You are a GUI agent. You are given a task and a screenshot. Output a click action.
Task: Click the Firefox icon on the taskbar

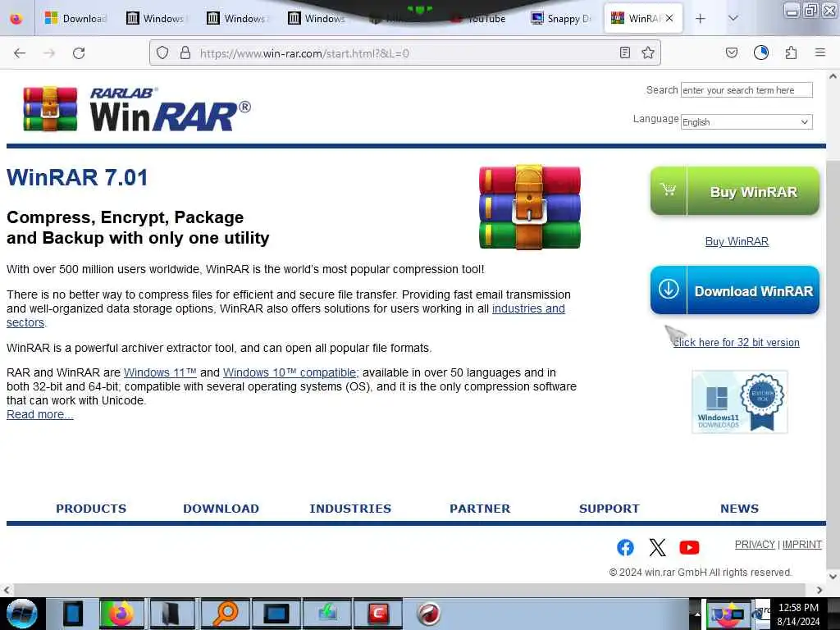[121, 614]
